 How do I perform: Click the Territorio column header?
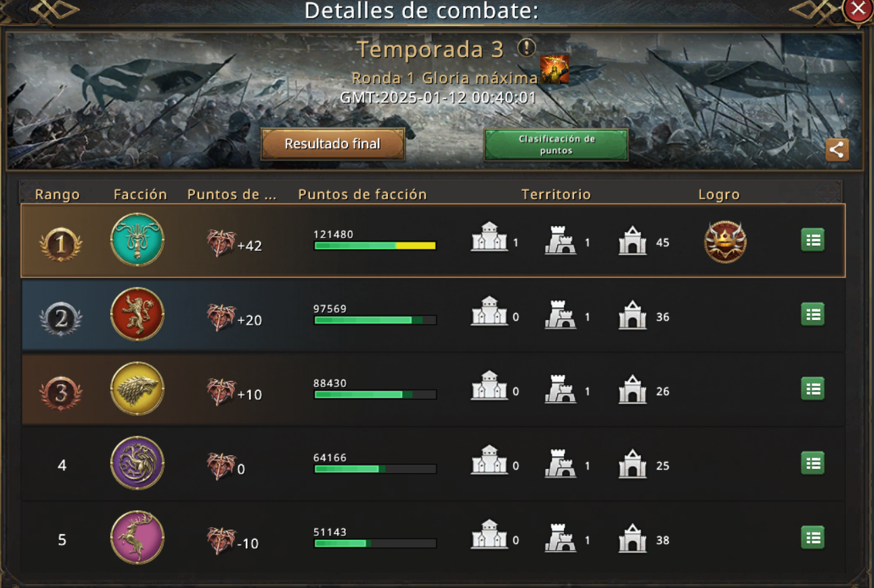coord(556,194)
